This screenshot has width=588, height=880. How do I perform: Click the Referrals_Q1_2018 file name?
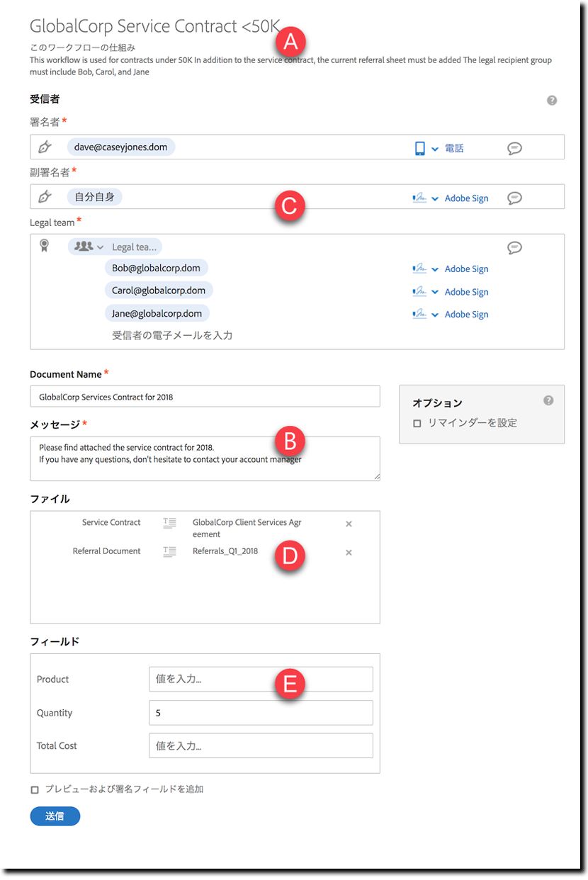tap(225, 551)
